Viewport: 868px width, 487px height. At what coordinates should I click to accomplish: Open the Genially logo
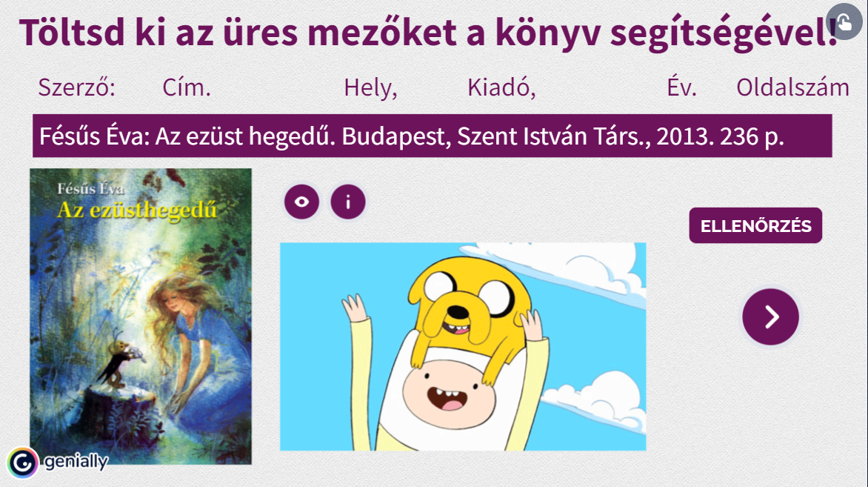point(23,462)
